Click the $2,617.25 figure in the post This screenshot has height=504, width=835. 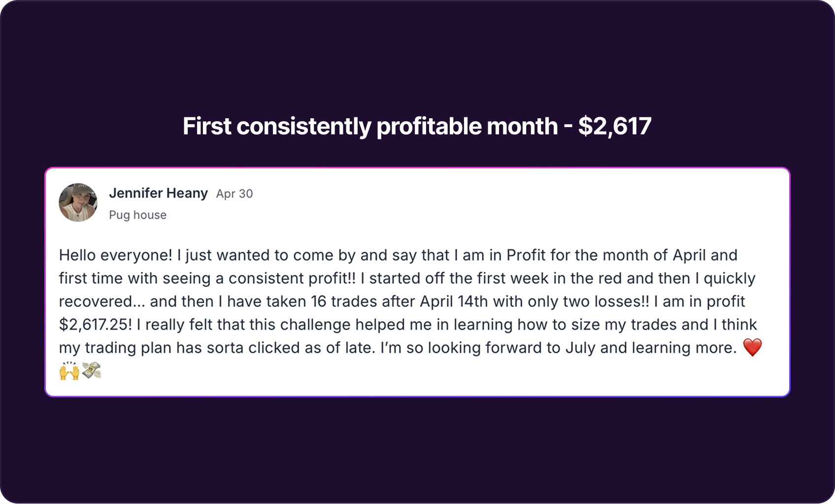point(96,325)
